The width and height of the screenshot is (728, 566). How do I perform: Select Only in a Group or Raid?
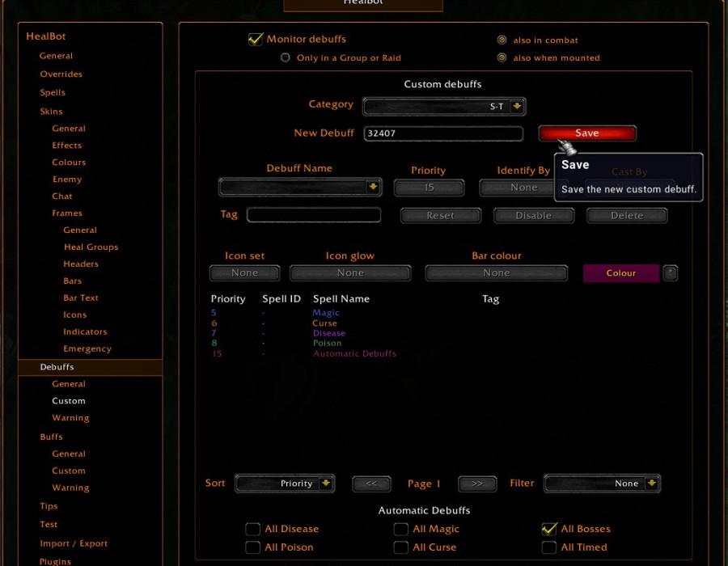coord(285,57)
